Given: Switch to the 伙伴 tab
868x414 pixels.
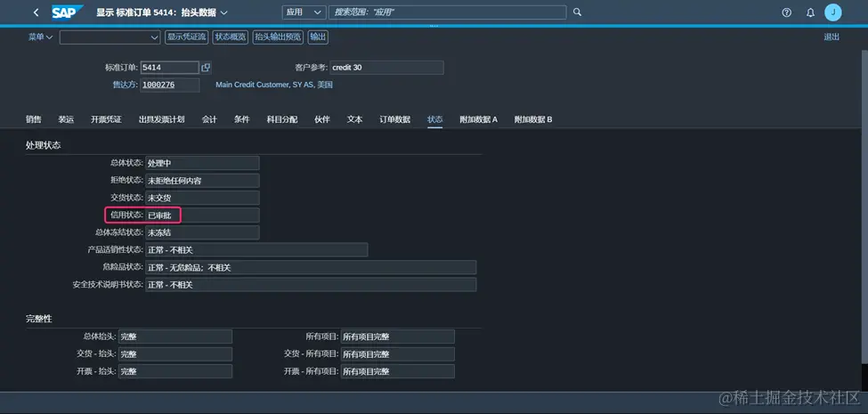Looking at the screenshot, I should (x=322, y=119).
